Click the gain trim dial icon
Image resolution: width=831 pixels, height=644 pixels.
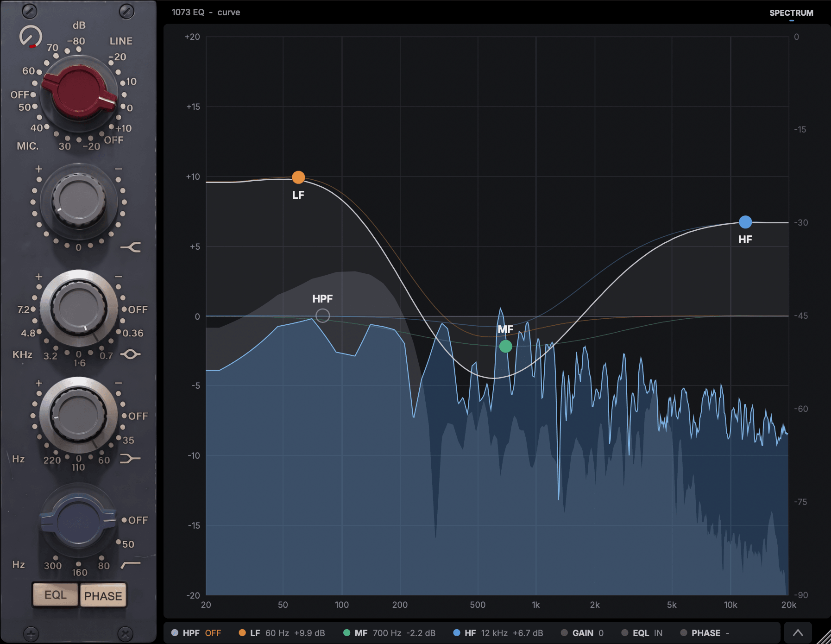point(31,36)
